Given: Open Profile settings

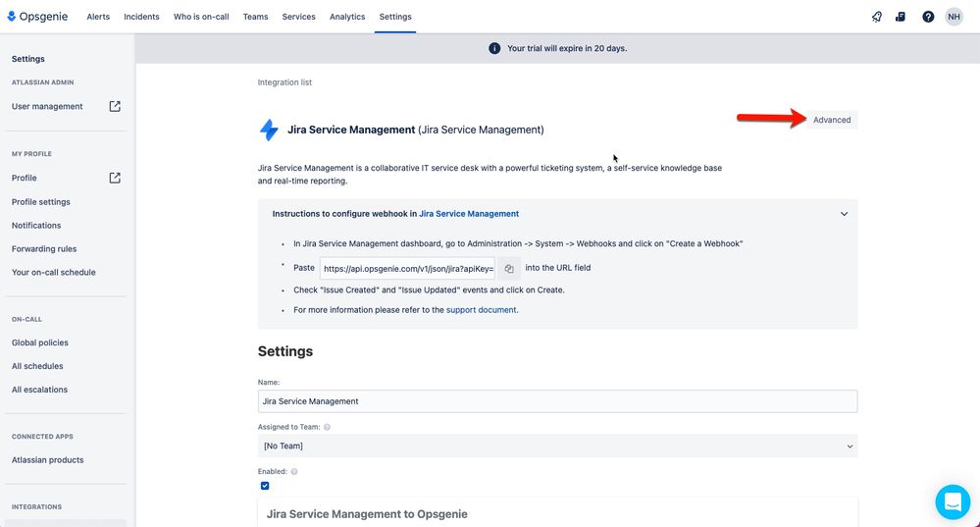Looking at the screenshot, I should [40, 202].
